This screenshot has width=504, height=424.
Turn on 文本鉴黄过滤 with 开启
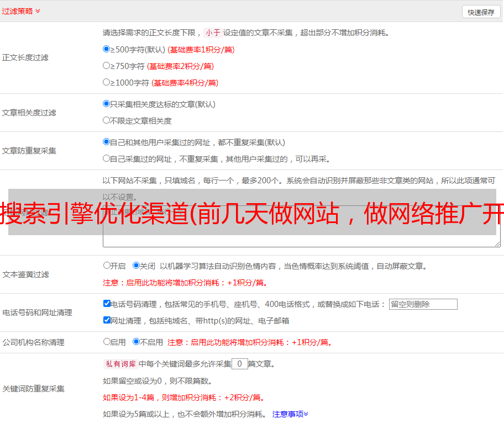point(107,266)
